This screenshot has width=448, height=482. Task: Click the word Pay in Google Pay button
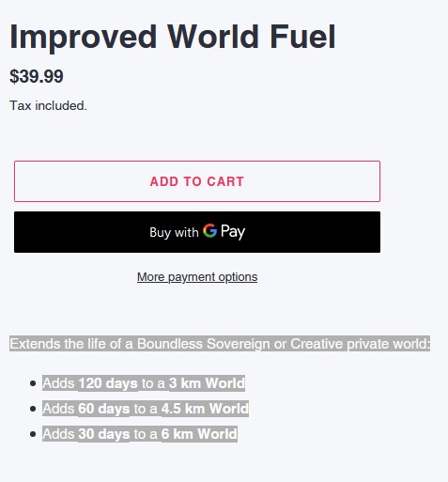click(x=233, y=232)
